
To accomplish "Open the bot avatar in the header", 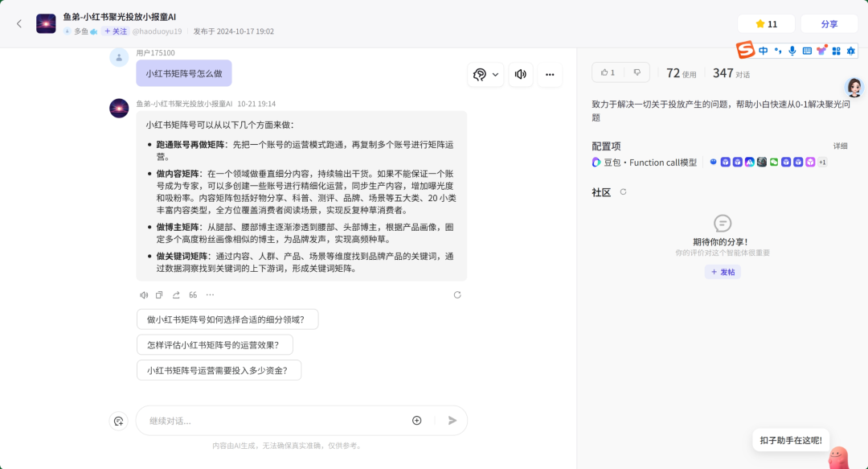I will [46, 24].
